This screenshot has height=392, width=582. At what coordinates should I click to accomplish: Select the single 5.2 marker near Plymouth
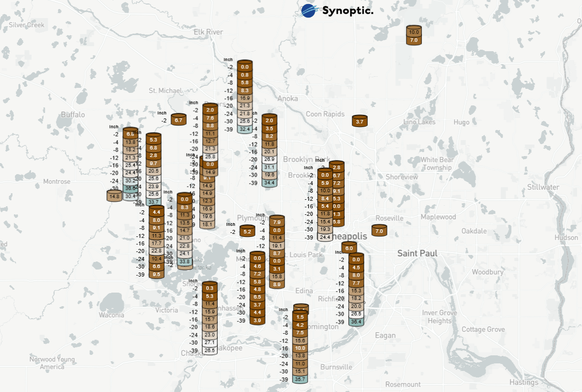pyautogui.click(x=247, y=231)
